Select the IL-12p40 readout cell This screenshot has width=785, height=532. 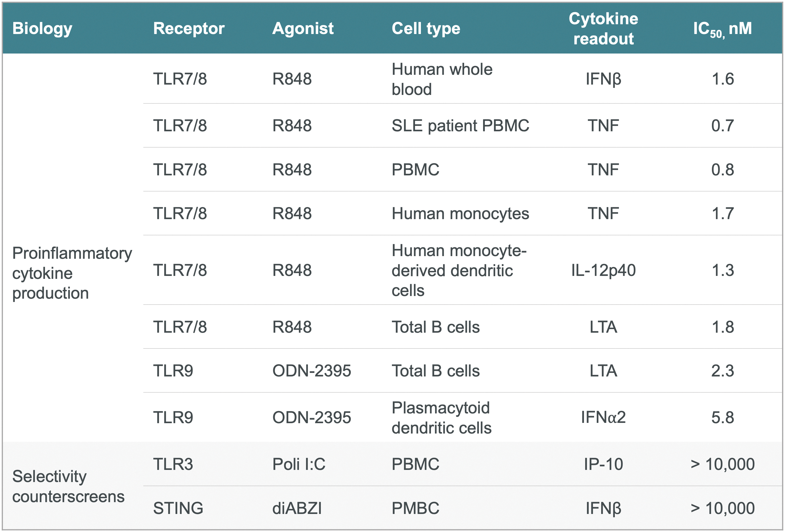click(x=603, y=270)
